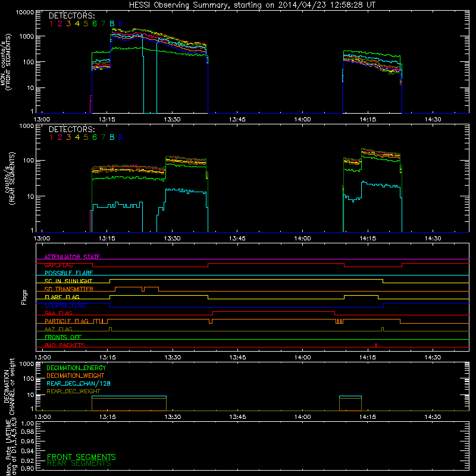Click the SC_TRANSMITTER flag label
Image resolution: width=476 pixels, height=476 pixels.
pos(69,289)
